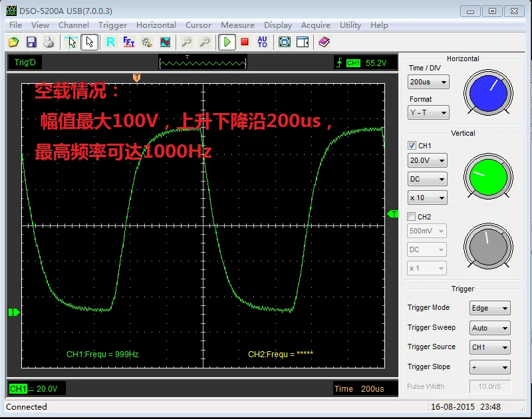This screenshot has width=532, height=419.
Task: Enable the CH2 channel checkbox
Action: tap(410, 215)
